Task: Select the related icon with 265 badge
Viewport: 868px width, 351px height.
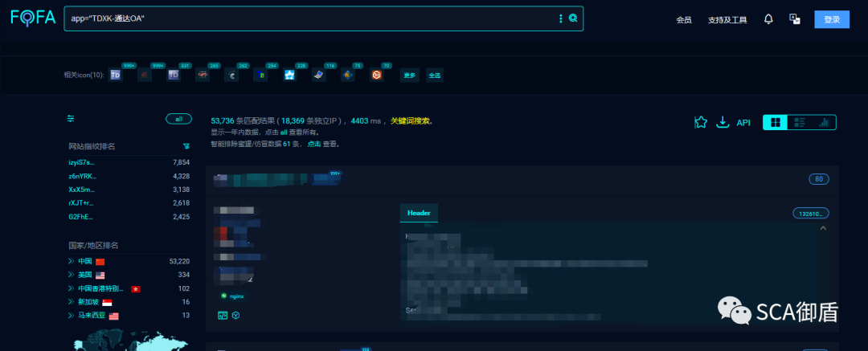Action: click(203, 75)
